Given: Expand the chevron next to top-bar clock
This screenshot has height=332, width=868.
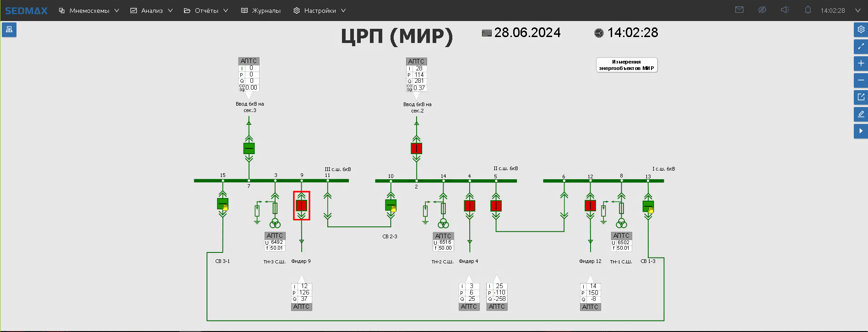Looking at the screenshot, I should pyautogui.click(x=857, y=11).
